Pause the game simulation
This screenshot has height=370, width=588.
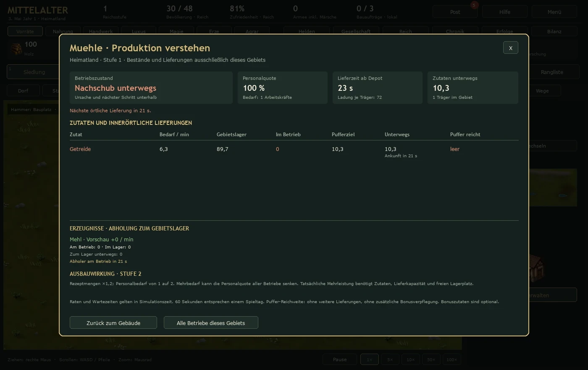point(340,359)
